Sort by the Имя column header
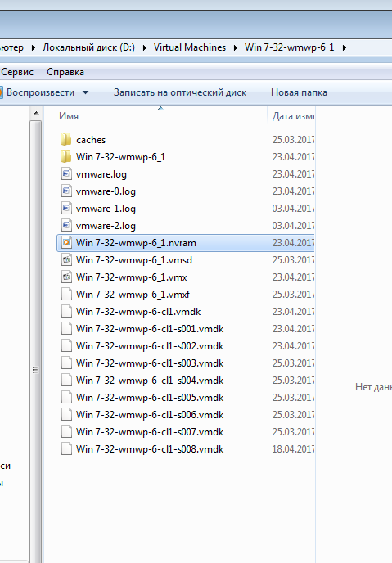 point(69,116)
